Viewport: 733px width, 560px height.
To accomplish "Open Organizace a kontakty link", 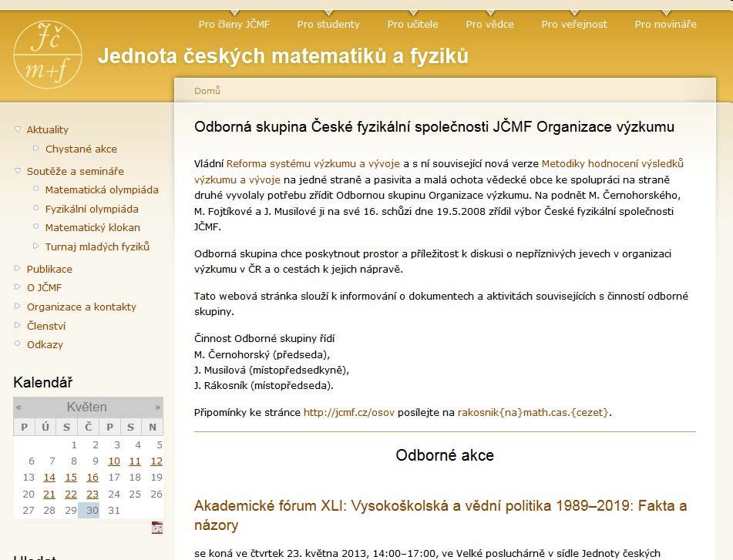I will tap(82, 307).
